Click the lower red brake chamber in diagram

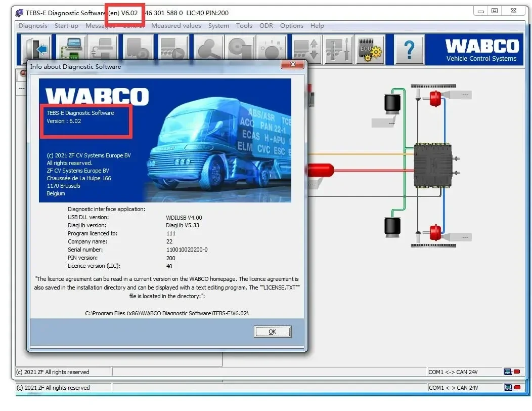pyautogui.click(x=435, y=233)
